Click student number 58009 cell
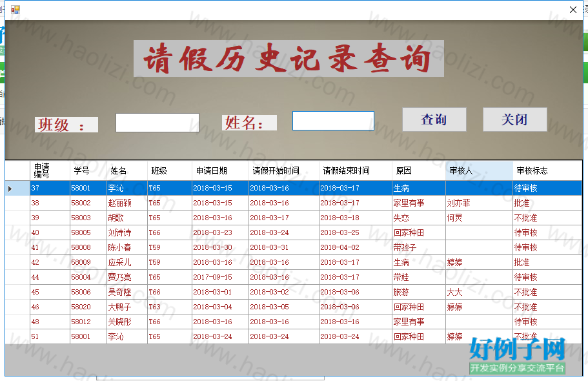 click(x=88, y=262)
